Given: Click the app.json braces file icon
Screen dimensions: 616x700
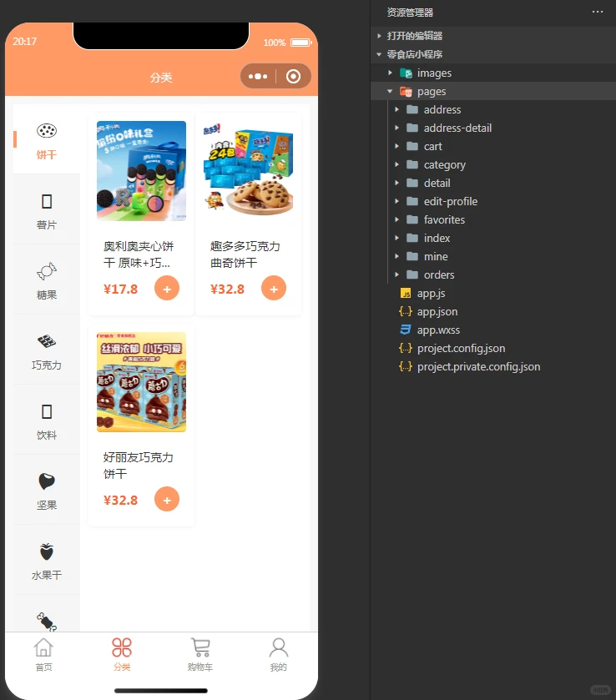Looking at the screenshot, I should pos(406,311).
